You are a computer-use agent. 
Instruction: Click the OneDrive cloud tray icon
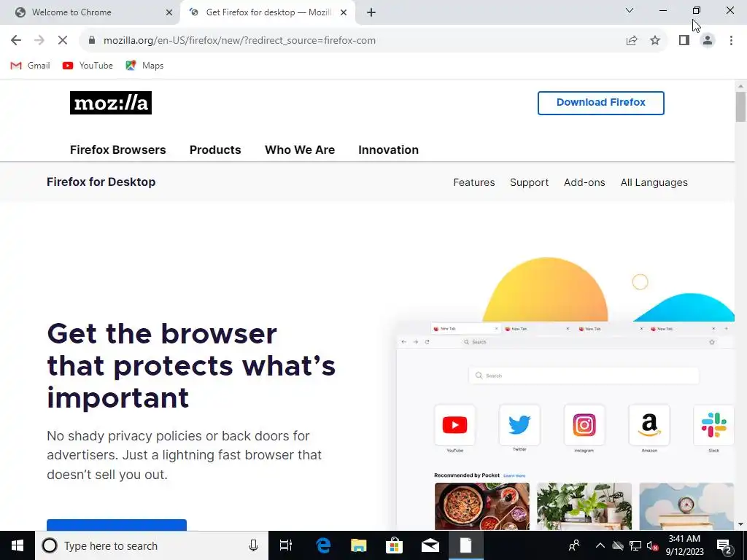[618, 545]
